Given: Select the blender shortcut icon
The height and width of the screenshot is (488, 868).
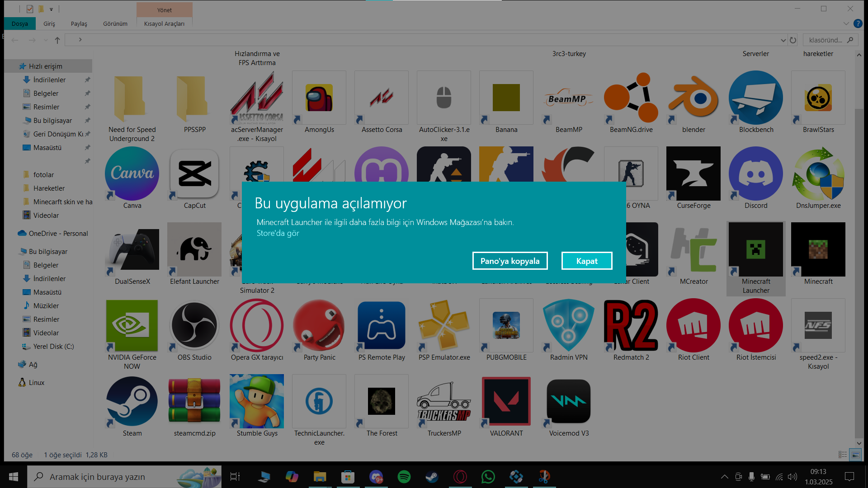Looking at the screenshot, I should [x=693, y=98].
